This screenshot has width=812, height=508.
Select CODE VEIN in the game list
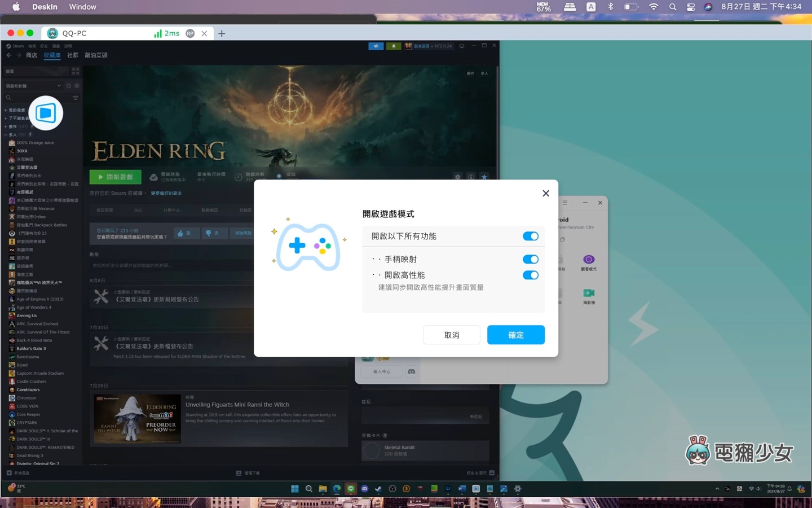click(27, 406)
